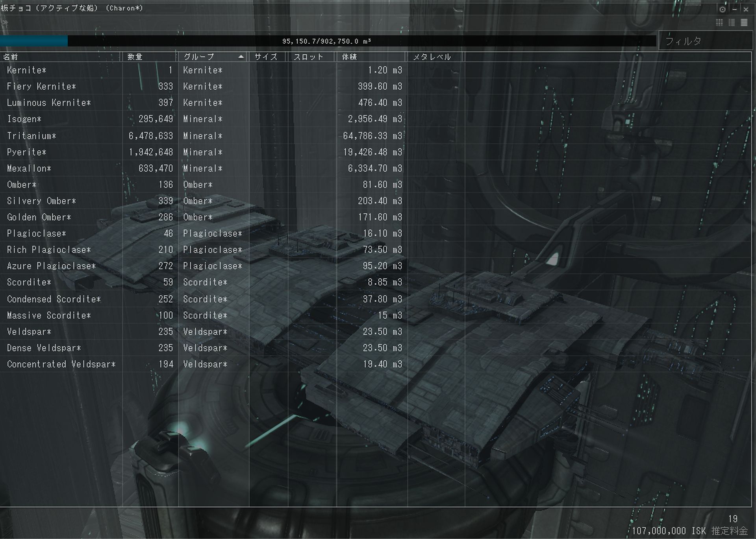Sort by グループ column arrow
756x539 pixels.
(x=241, y=57)
